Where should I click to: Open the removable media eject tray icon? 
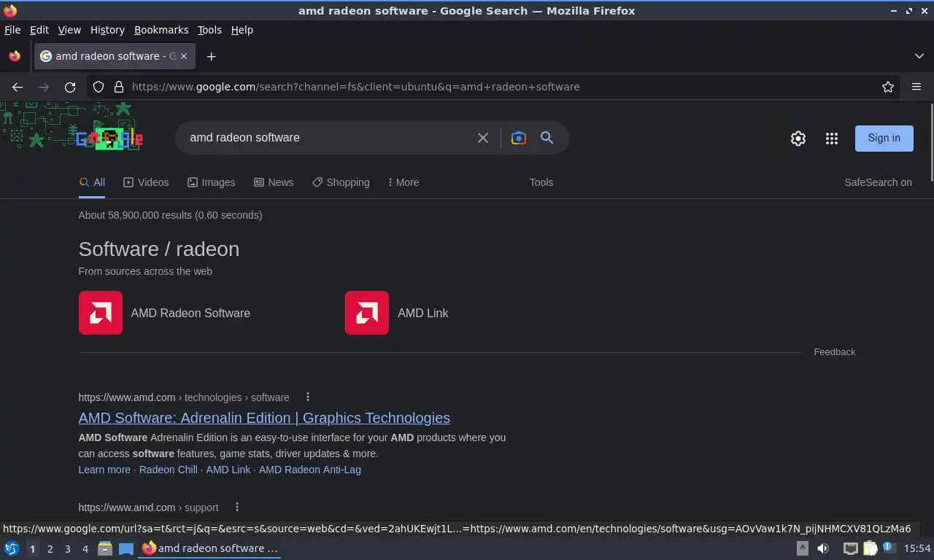pos(802,548)
